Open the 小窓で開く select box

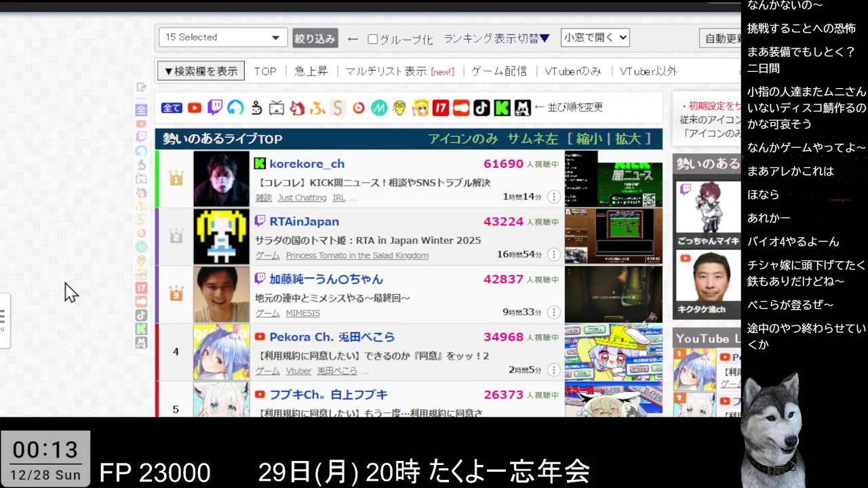point(595,38)
